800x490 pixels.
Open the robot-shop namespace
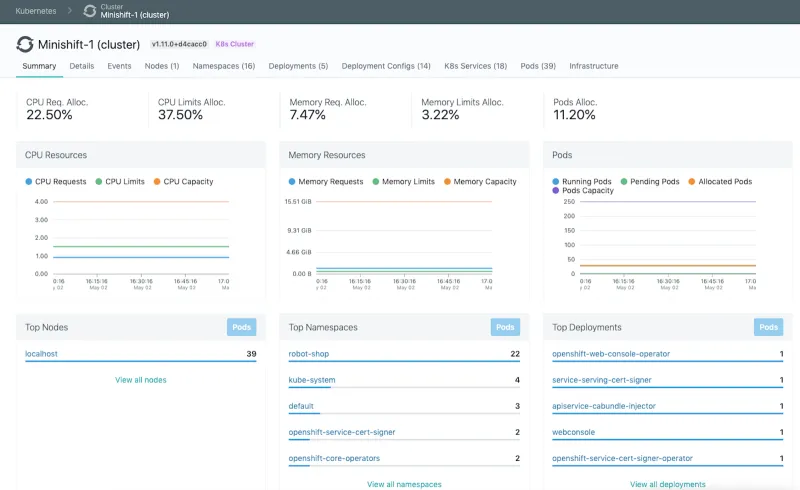coord(308,354)
